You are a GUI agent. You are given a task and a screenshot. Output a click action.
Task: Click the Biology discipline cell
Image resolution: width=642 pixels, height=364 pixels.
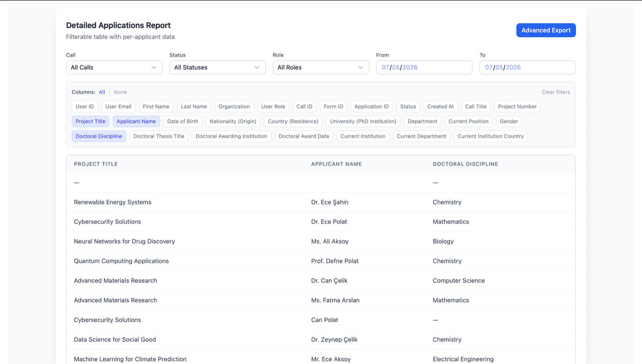pyautogui.click(x=443, y=242)
